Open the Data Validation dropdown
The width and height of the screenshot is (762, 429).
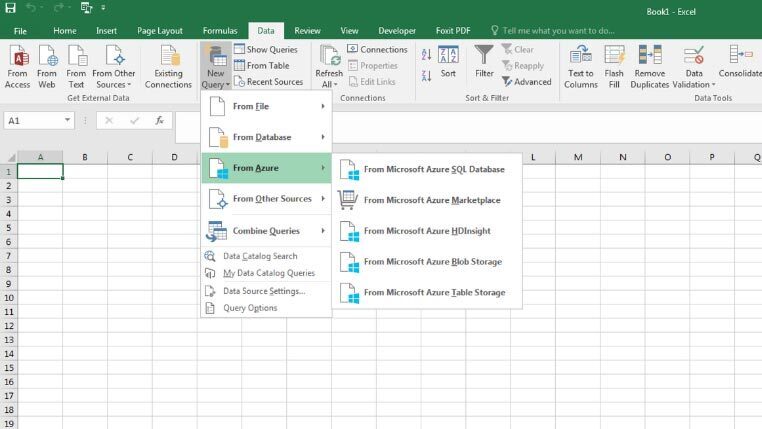coord(693,84)
